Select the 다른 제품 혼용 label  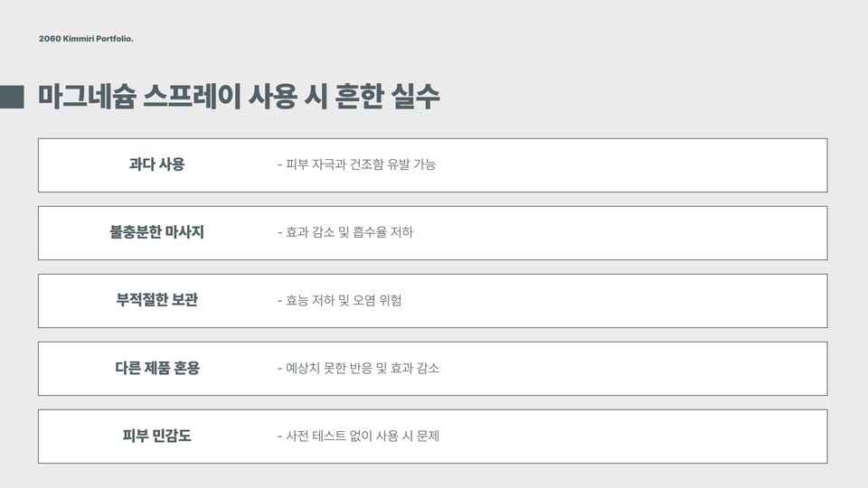[x=156, y=368]
